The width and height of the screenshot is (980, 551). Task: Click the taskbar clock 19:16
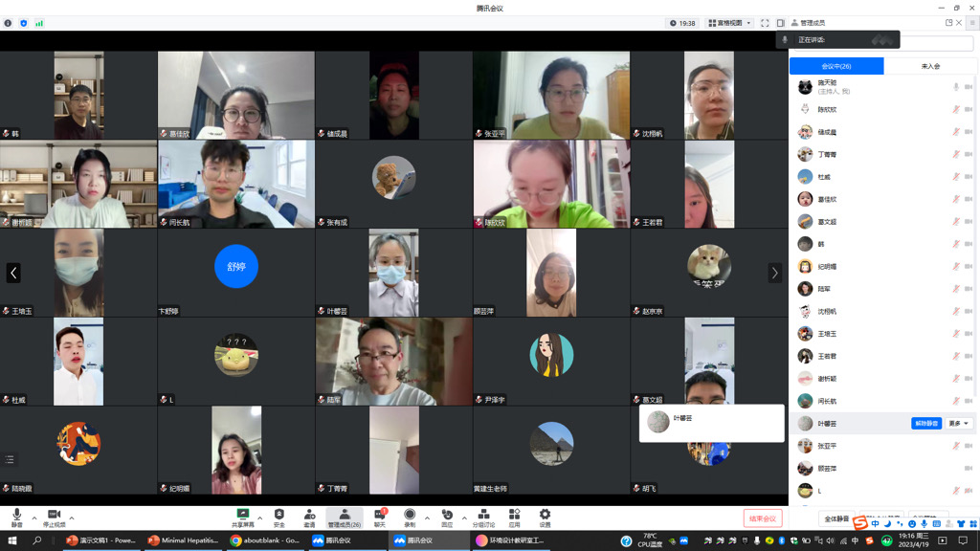tap(913, 540)
